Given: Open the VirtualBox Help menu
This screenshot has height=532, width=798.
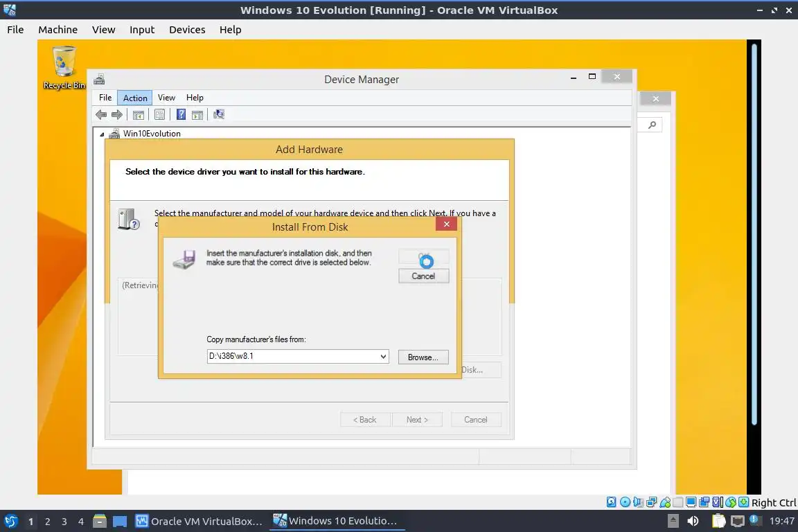Looking at the screenshot, I should (x=231, y=30).
